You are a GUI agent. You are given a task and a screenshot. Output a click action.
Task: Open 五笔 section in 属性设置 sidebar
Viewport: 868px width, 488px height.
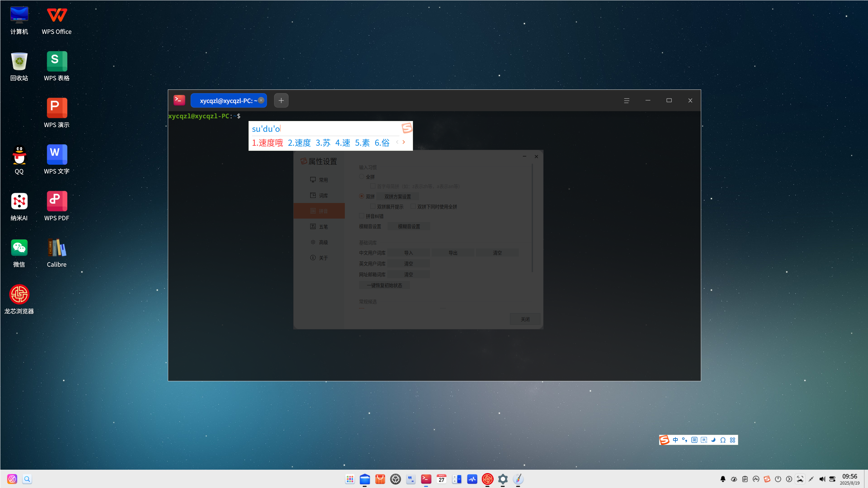(319, 227)
